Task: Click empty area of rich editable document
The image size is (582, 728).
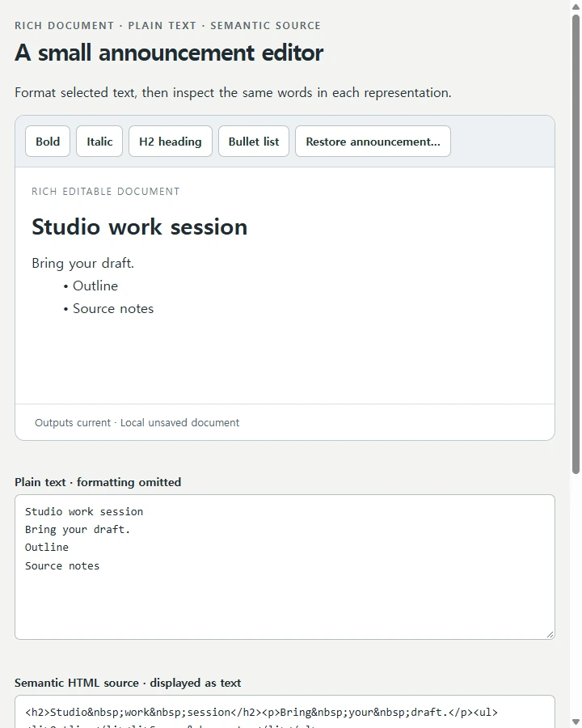Action: point(285,360)
